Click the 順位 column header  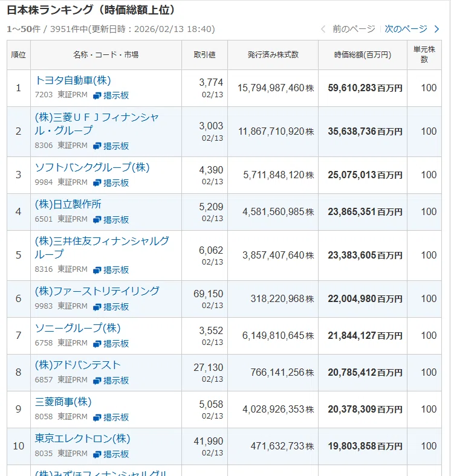click(x=19, y=54)
